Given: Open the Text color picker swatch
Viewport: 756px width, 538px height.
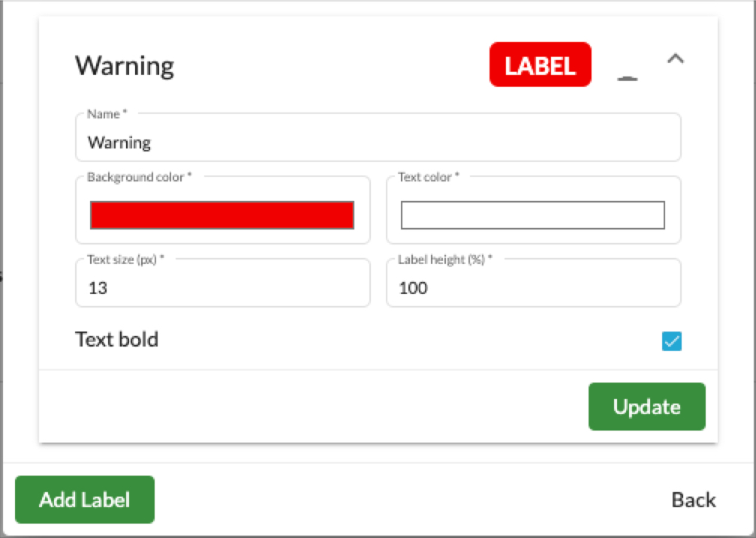Looking at the screenshot, I should pos(533,215).
